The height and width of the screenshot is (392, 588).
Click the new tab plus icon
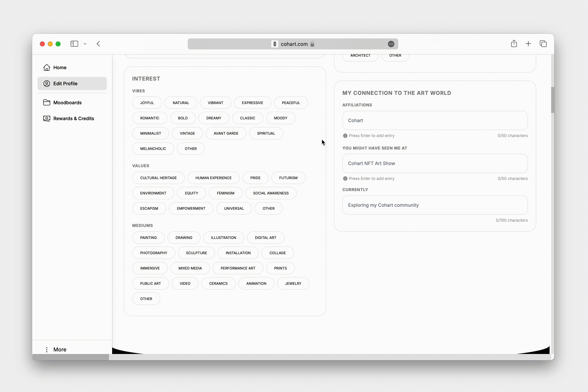click(x=528, y=44)
